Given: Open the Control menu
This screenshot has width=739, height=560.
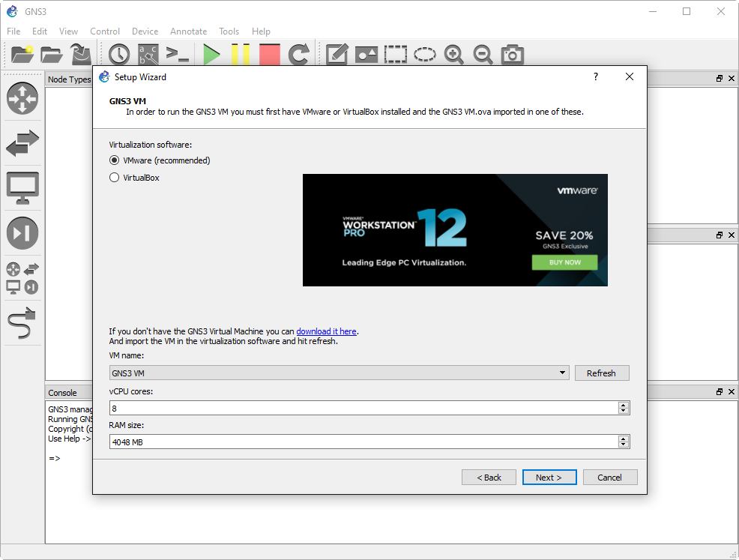Looking at the screenshot, I should tap(105, 31).
